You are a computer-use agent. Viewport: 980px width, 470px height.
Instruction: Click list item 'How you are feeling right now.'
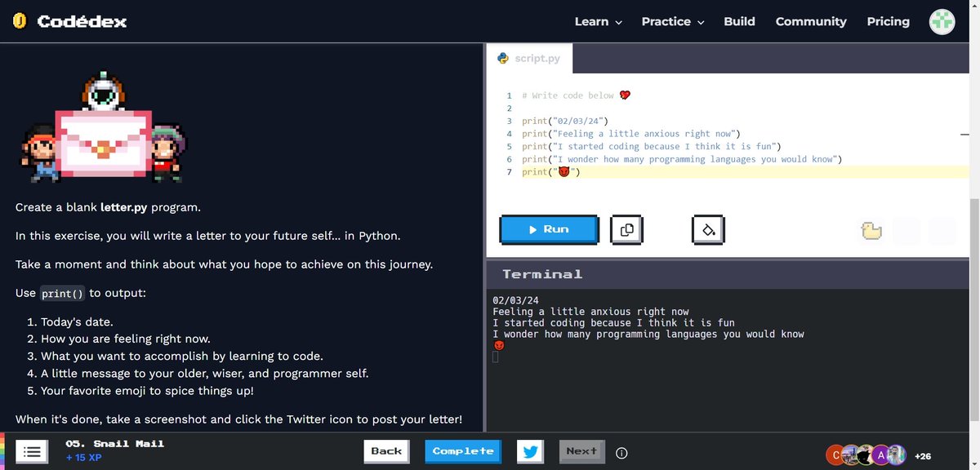coord(126,339)
